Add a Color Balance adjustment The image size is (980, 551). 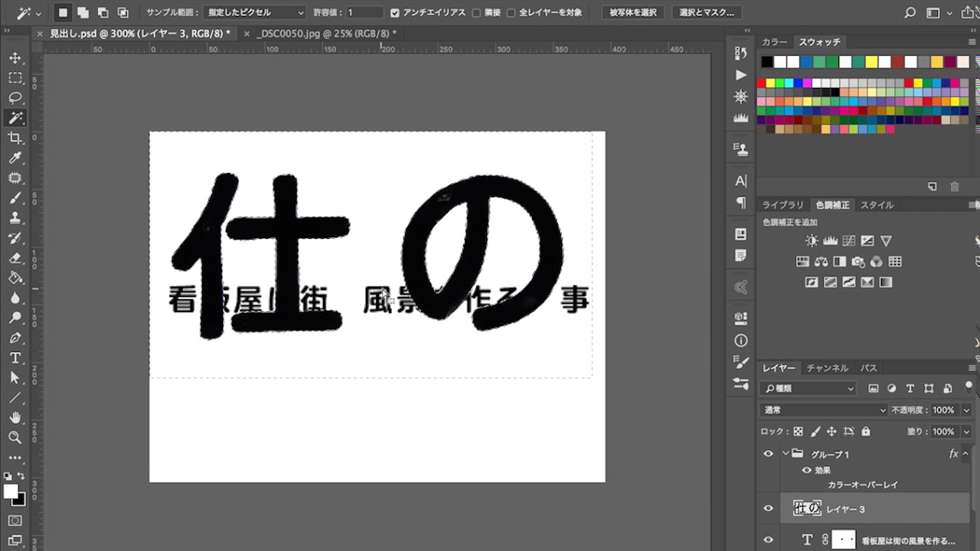[x=821, y=262]
